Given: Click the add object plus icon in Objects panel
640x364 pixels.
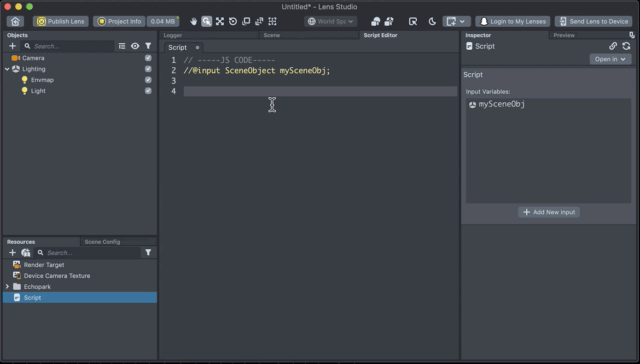Looking at the screenshot, I should tap(13, 46).
